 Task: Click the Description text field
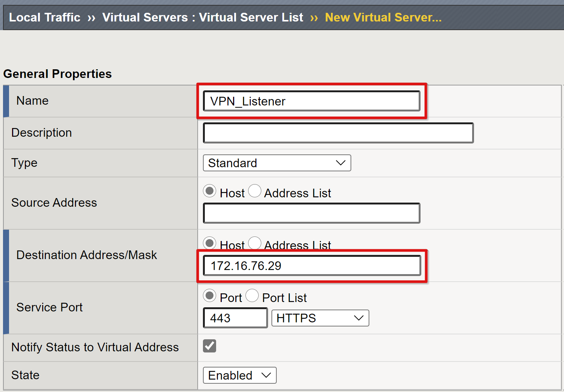pyautogui.click(x=338, y=133)
